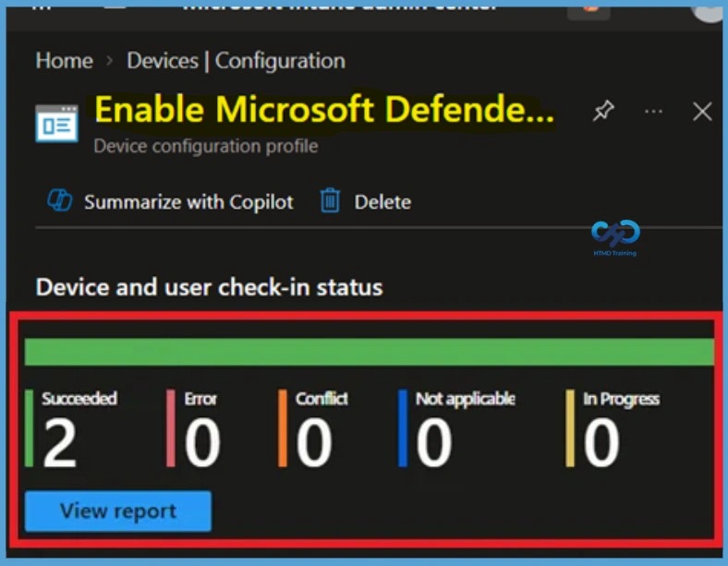Image resolution: width=728 pixels, height=566 pixels.
Task: Click the Error label
Action: (200, 398)
